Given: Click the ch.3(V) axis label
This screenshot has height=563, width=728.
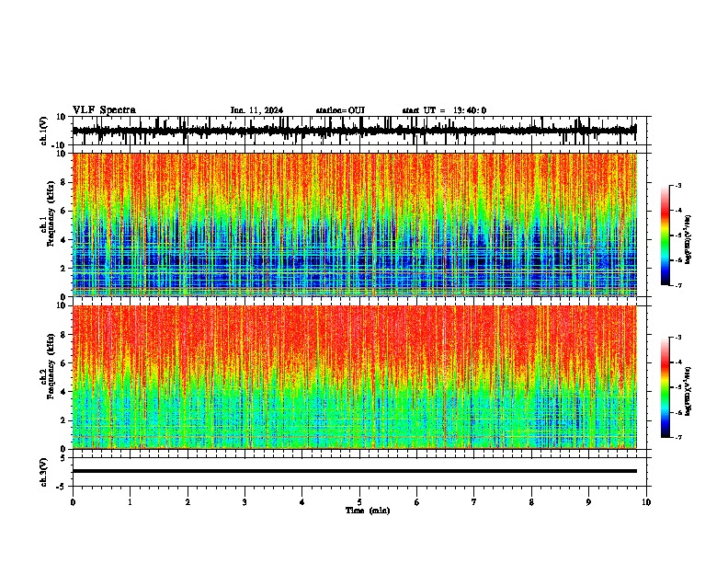Looking at the screenshot, I should [x=44, y=472].
